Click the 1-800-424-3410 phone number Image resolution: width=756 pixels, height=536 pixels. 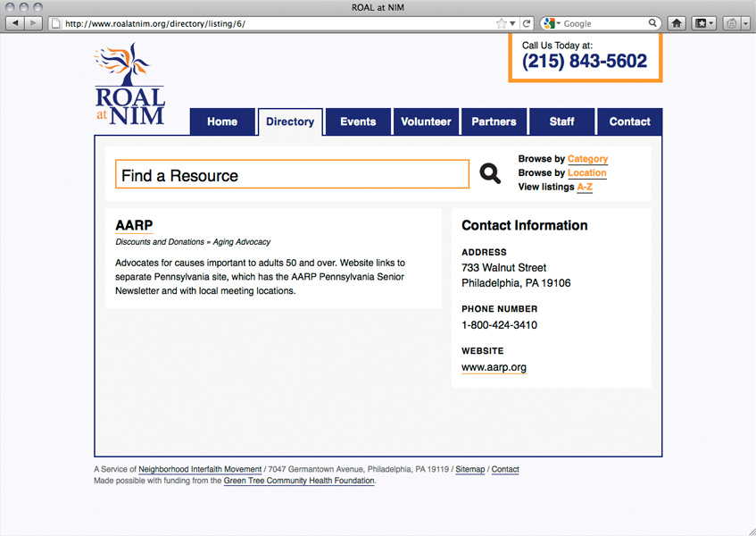(500, 325)
